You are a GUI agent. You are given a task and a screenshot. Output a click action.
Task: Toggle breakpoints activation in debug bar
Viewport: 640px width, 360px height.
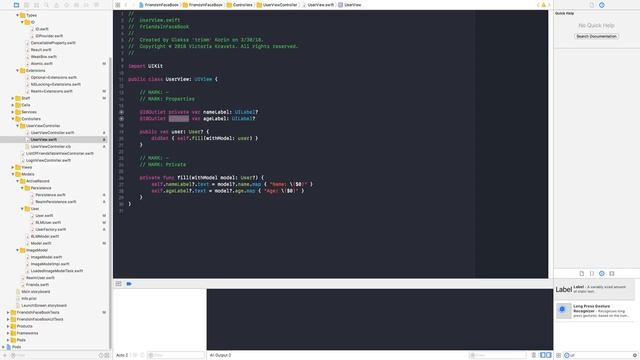(x=129, y=284)
